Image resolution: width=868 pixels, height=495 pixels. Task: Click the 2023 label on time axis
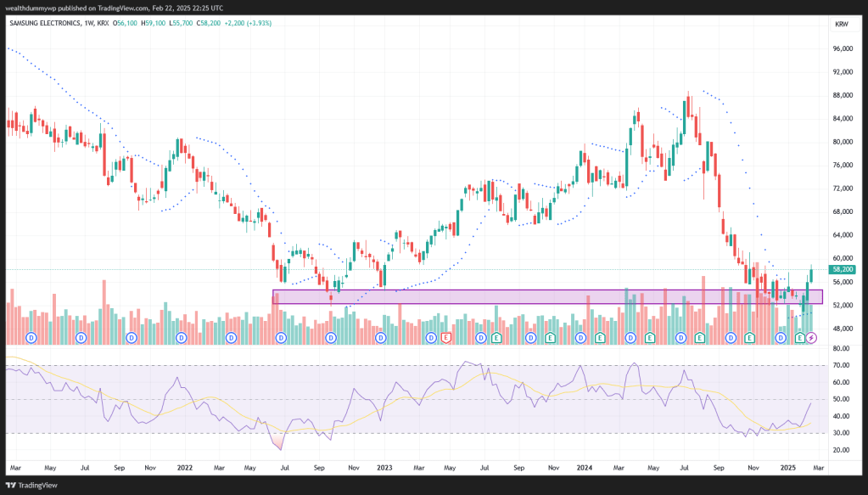384,467
